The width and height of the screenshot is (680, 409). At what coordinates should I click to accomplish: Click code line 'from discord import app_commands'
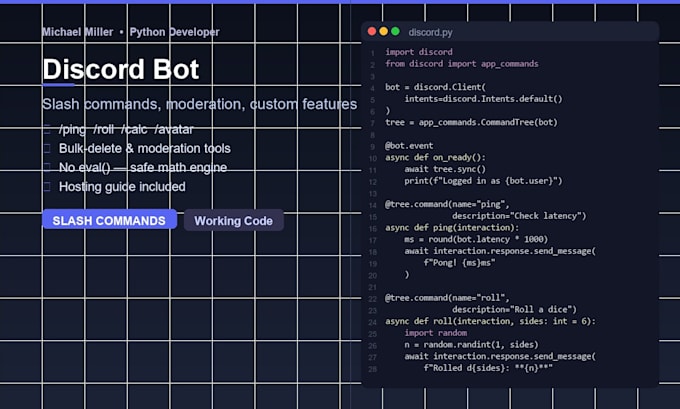[x=461, y=64]
